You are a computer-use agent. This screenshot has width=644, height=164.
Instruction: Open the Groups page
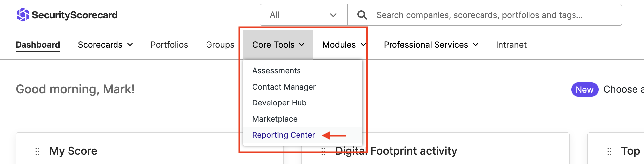(x=220, y=45)
